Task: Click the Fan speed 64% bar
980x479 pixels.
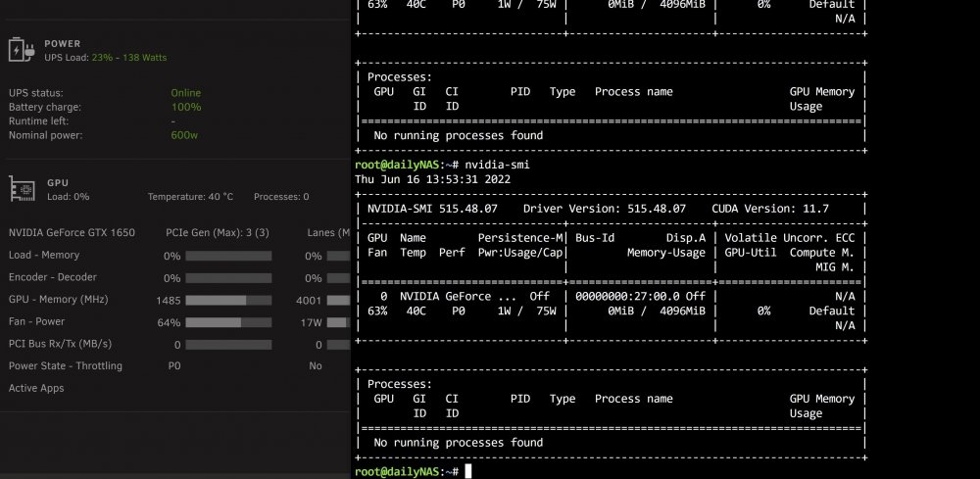Action: pos(228,322)
